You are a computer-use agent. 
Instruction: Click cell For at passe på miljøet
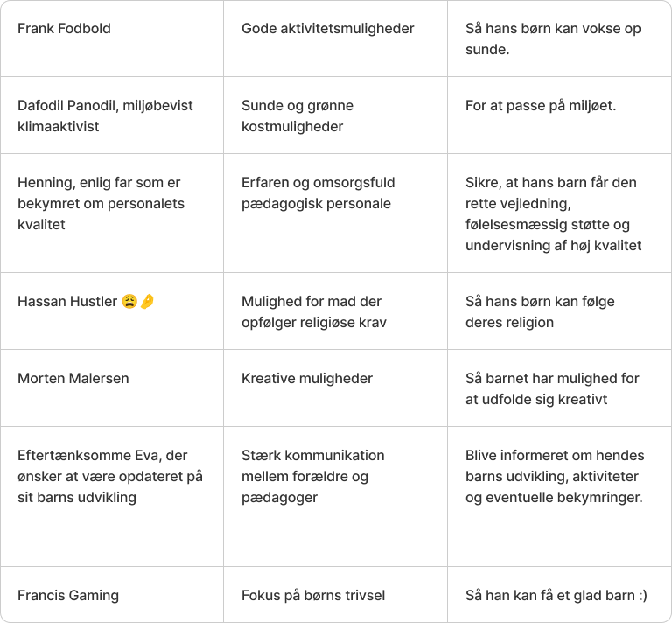point(559,115)
